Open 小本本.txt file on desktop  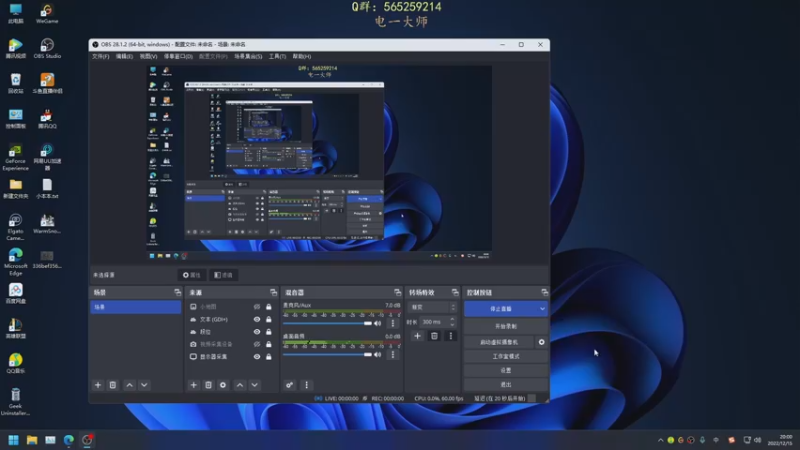[47, 189]
